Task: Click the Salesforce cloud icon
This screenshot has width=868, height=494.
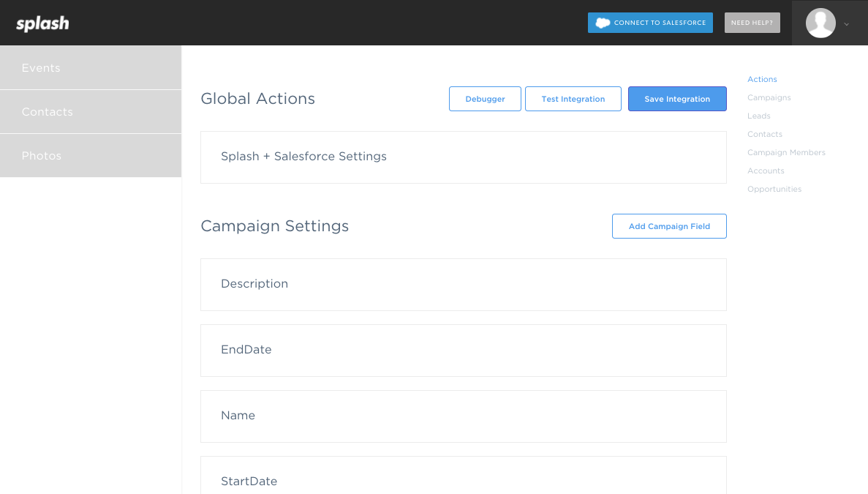Action: pyautogui.click(x=603, y=23)
